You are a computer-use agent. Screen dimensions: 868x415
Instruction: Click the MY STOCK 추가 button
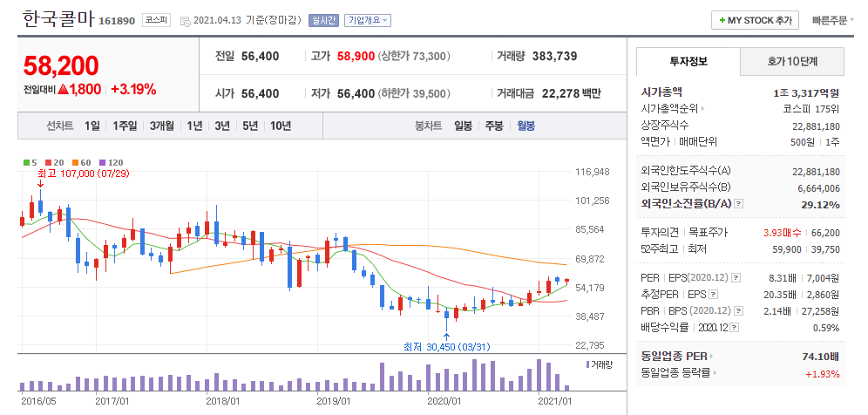point(755,20)
